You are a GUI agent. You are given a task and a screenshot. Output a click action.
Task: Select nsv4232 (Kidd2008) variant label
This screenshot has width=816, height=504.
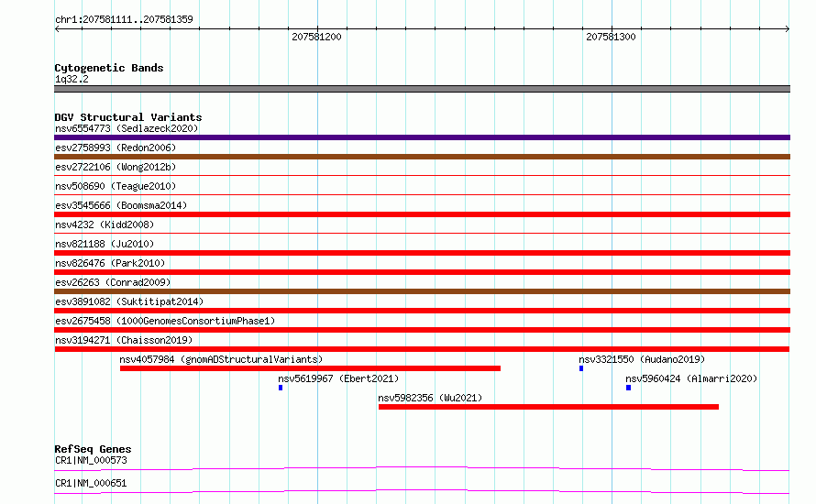coord(105,225)
